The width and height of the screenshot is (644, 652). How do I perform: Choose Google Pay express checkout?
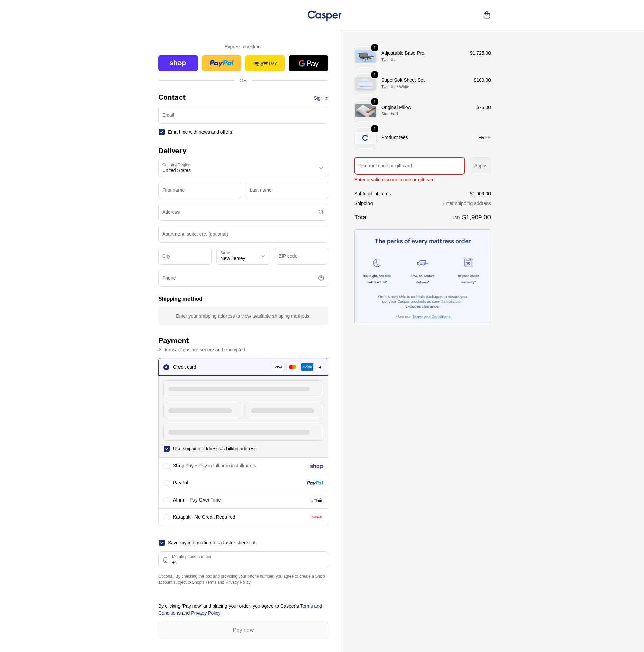click(308, 63)
